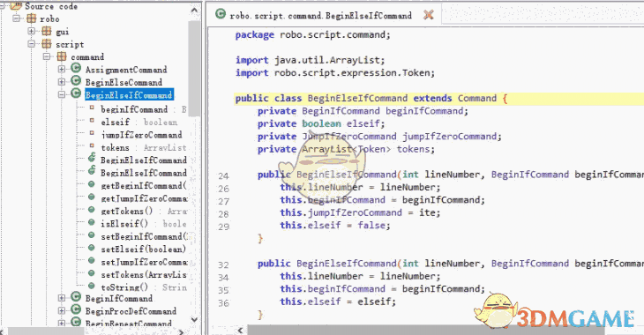Click the toString method icon
Image resolution: width=644 pixels, height=335 pixels.
(92, 287)
